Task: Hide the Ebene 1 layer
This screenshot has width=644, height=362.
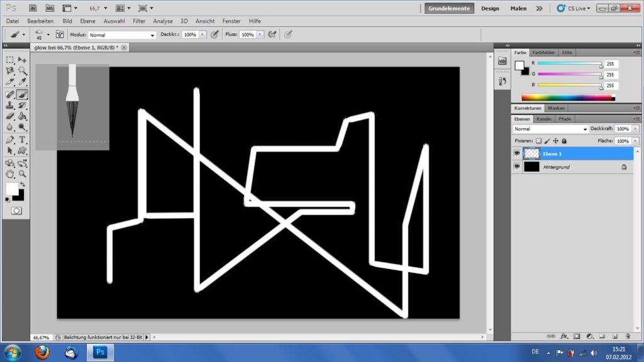Action: pyautogui.click(x=517, y=153)
